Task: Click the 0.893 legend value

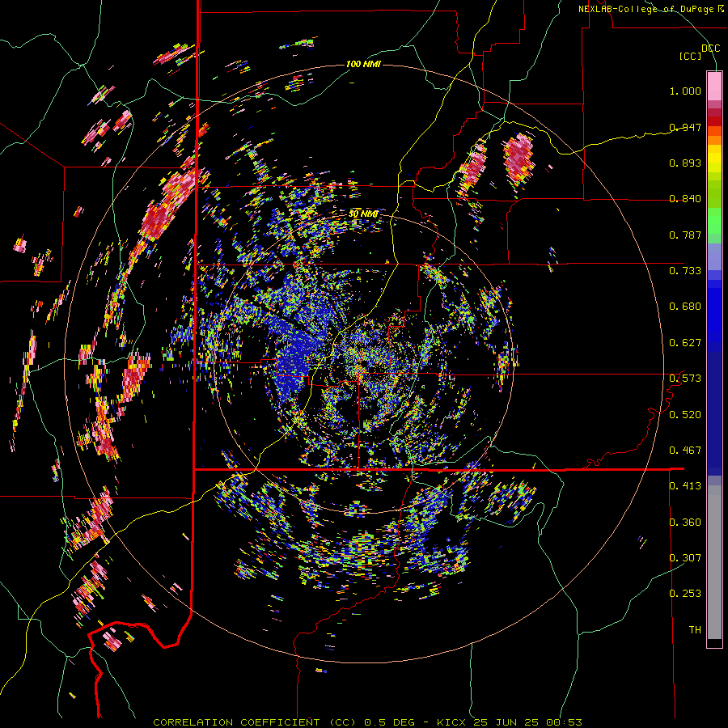Action: 685,163
